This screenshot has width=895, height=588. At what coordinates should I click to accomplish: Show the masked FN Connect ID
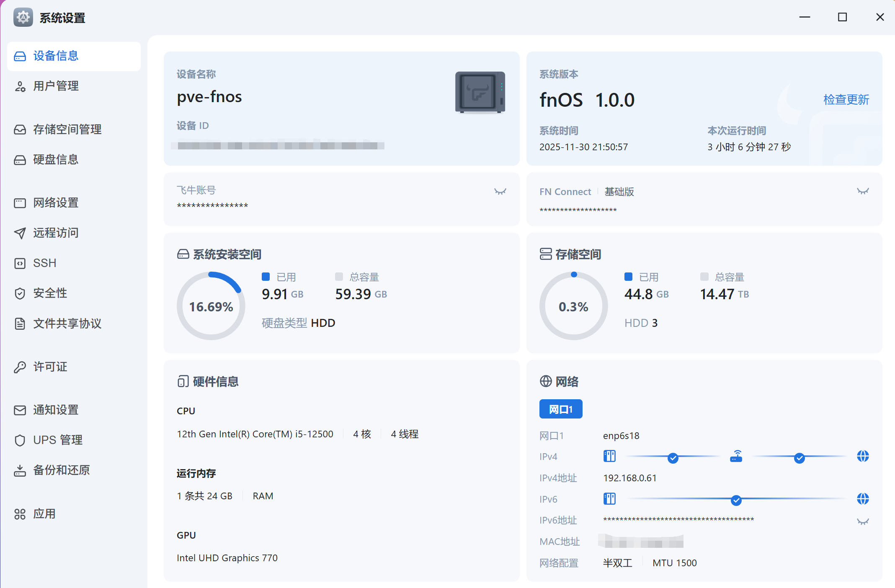(x=863, y=191)
